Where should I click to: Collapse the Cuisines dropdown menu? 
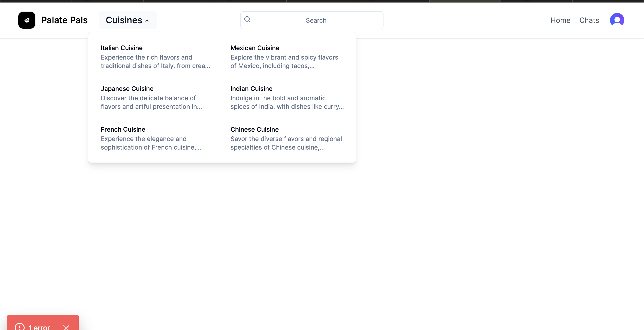point(124,20)
